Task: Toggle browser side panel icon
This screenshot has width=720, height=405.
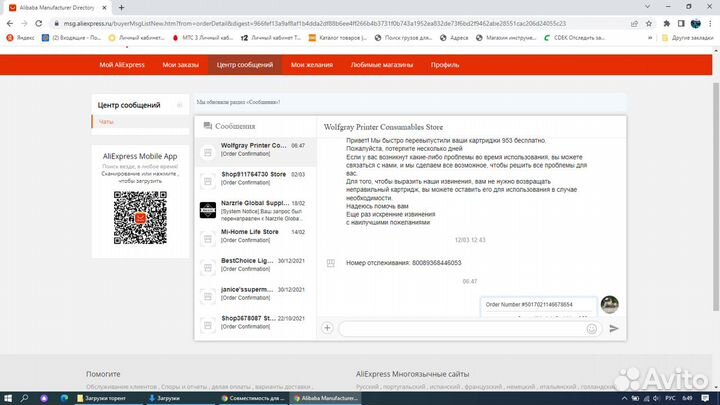Action: [x=681, y=23]
